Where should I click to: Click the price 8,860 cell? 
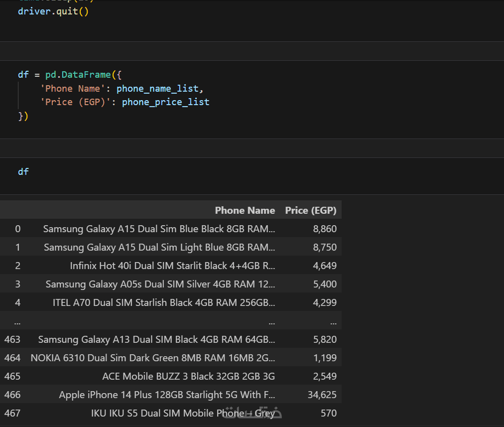(325, 229)
